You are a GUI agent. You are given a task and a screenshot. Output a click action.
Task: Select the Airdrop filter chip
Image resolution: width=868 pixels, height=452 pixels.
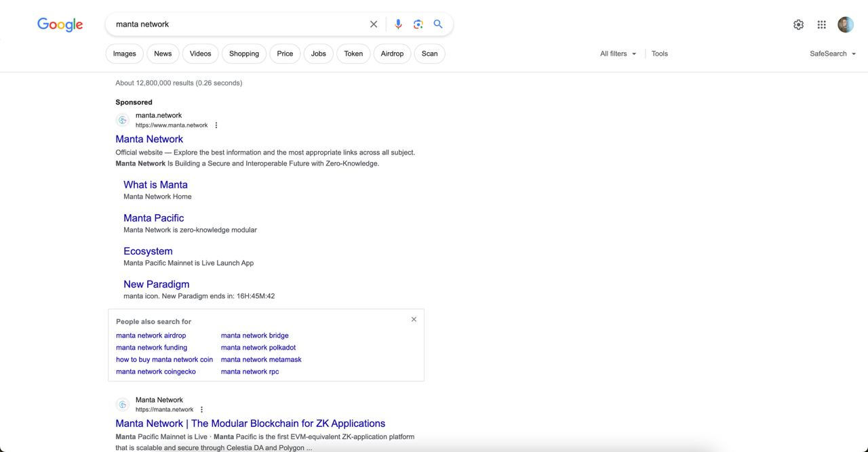(x=392, y=54)
